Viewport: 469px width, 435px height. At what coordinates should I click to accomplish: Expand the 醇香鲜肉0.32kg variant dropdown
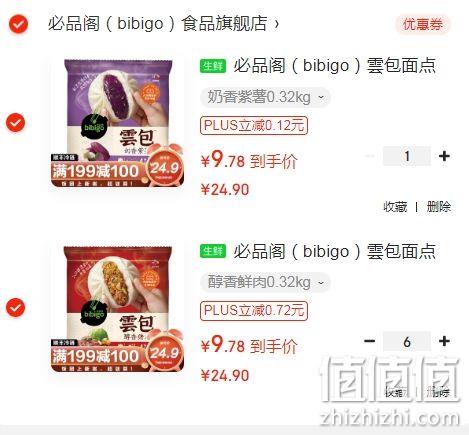[265, 282]
